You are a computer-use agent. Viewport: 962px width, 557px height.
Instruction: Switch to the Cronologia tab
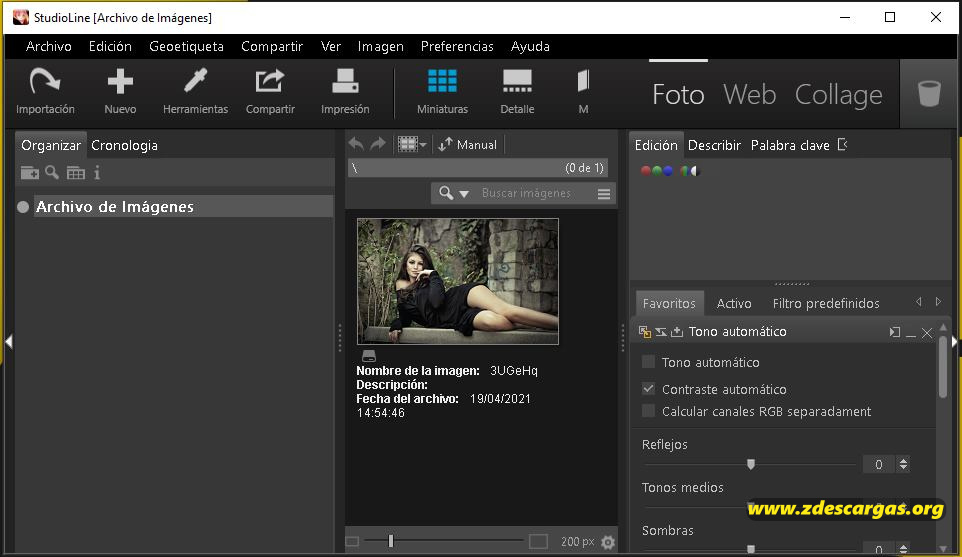coord(125,145)
